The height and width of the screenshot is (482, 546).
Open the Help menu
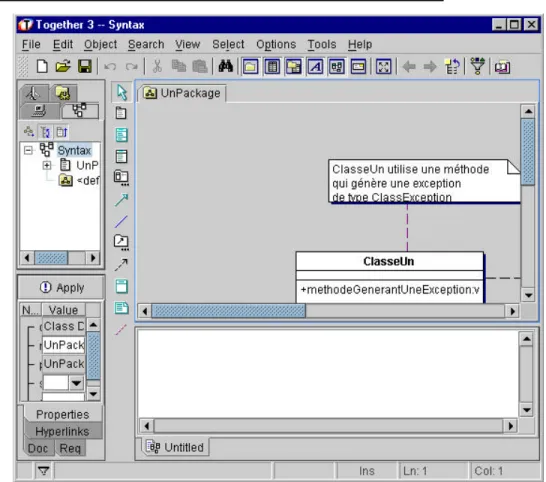coord(360,45)
